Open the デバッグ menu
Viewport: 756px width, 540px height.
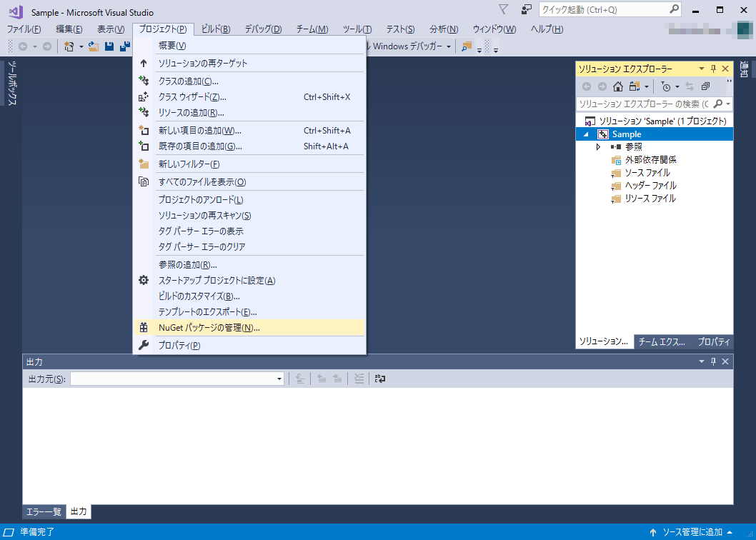point(263,29)
